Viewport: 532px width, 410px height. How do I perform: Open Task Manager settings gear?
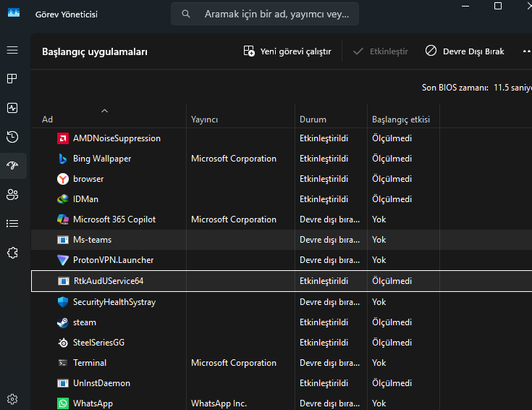pyautogui.click(x=12, y=398)
